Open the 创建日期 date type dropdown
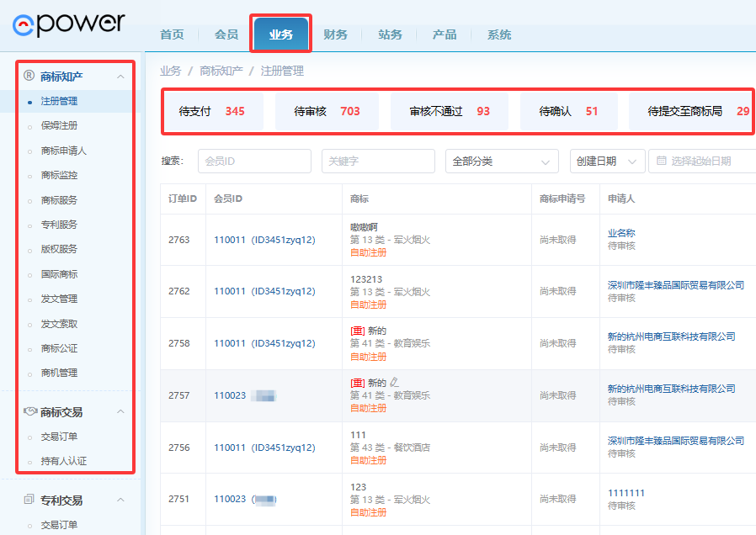This screenshot has height=535, width=756. coord(607,162)
